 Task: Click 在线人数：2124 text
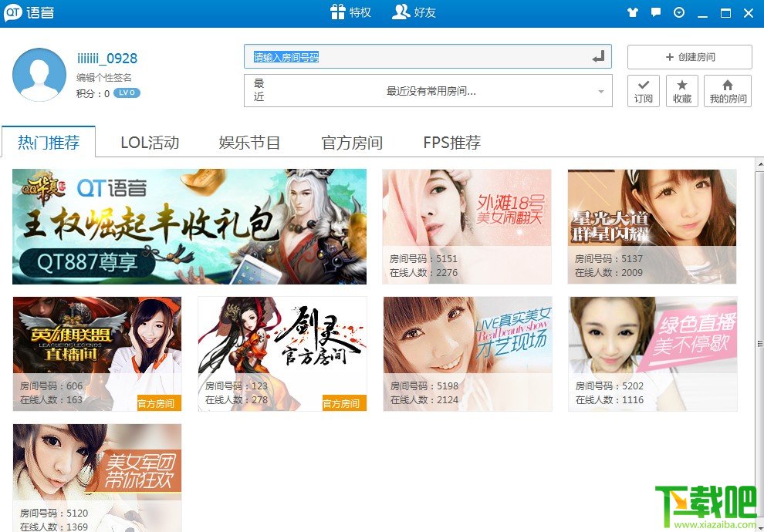pos(424,400)
